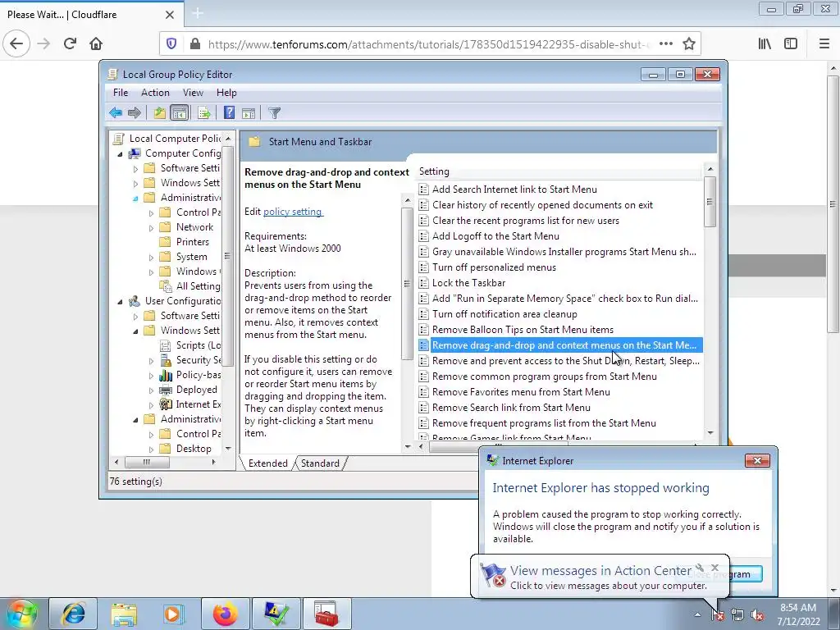Bookmark this page with the star icon

pyautogui.click(x=689, y=43)
